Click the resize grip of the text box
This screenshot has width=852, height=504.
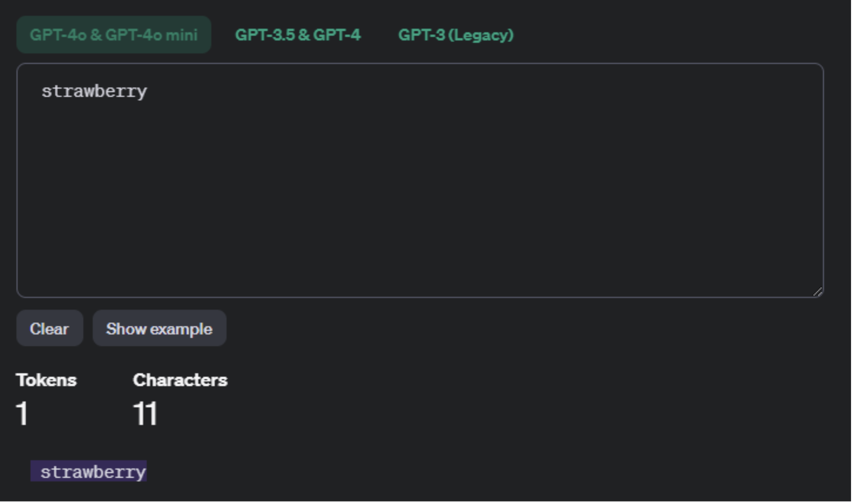tap(817, 292)
